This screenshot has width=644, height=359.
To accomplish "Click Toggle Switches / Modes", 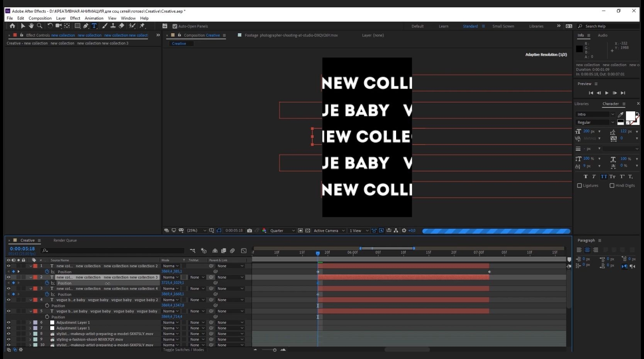I will 183,350.
